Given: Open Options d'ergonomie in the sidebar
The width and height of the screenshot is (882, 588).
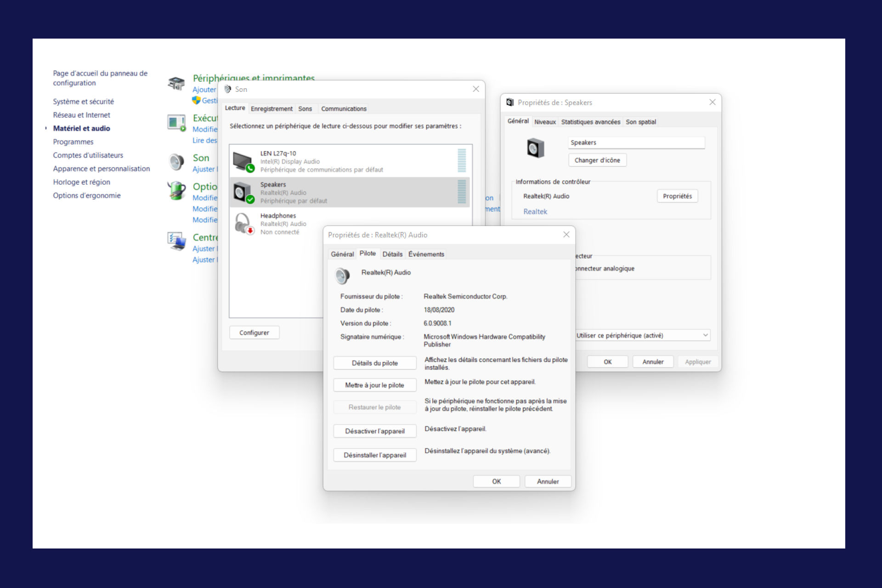Looking at the screenshot, I should click(86, 195).
